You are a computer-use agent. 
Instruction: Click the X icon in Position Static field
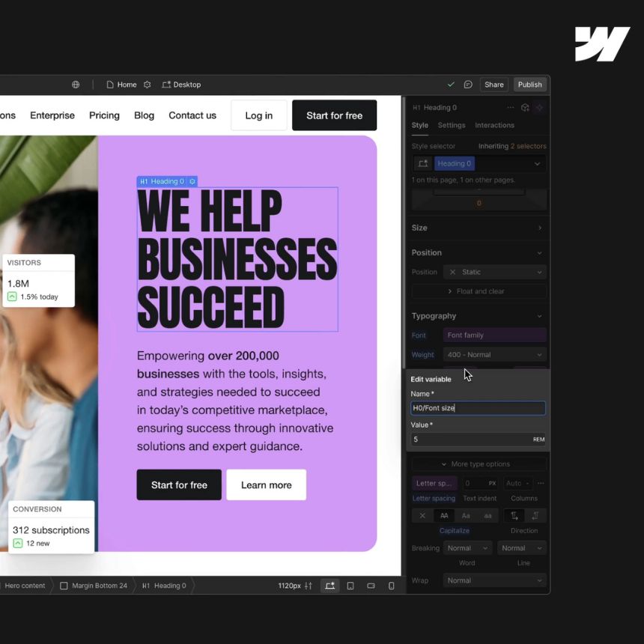click(452, 273)
